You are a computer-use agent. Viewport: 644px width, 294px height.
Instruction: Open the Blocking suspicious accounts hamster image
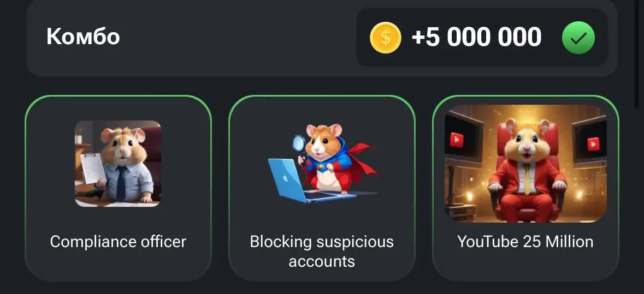323,163
